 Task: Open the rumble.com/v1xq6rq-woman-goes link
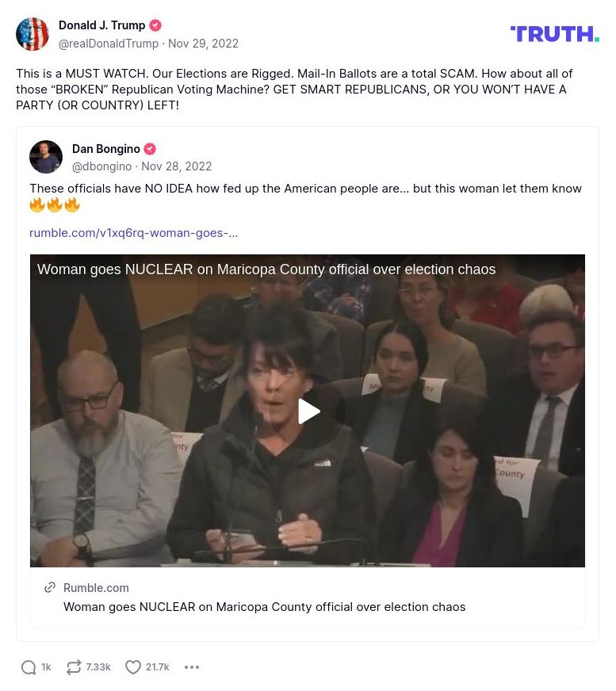(134, 233)
